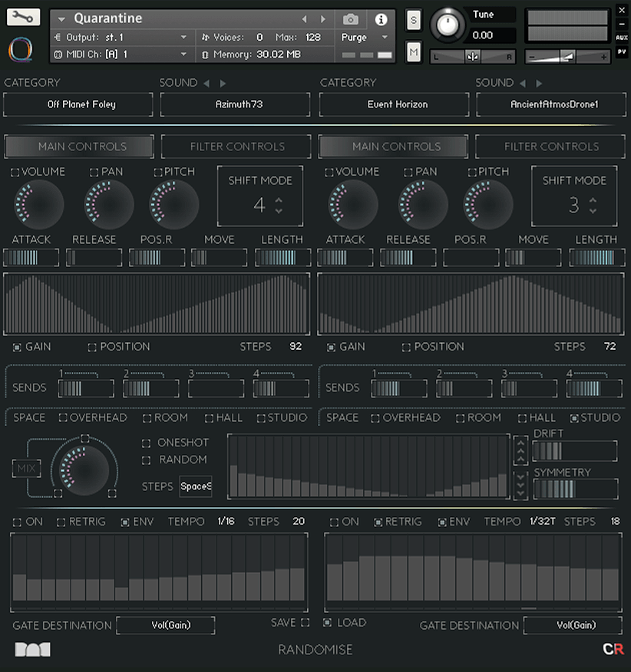This screenshot has height=672, width=631.
Task: Click the CR logo icon
Action: pos(613,649)
